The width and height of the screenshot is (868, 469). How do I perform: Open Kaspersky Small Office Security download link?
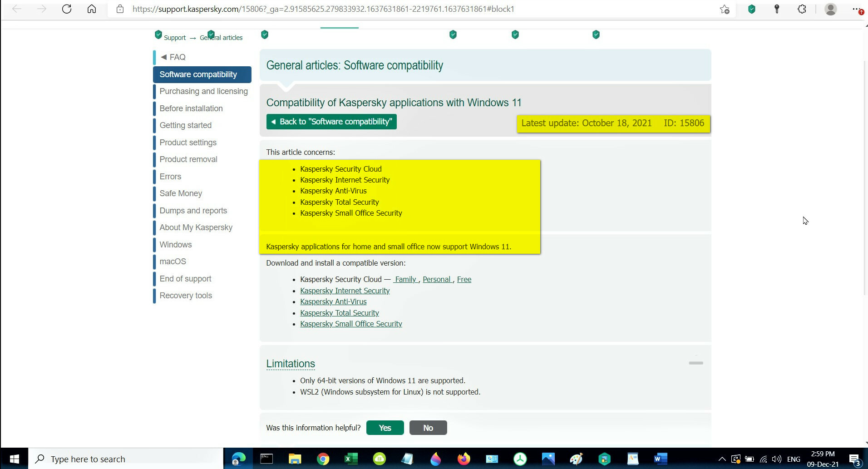click(x=351, y=324)
